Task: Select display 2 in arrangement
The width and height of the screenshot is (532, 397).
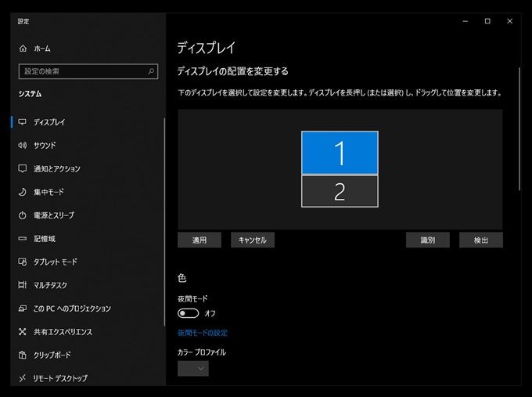Action: point(340,191)
